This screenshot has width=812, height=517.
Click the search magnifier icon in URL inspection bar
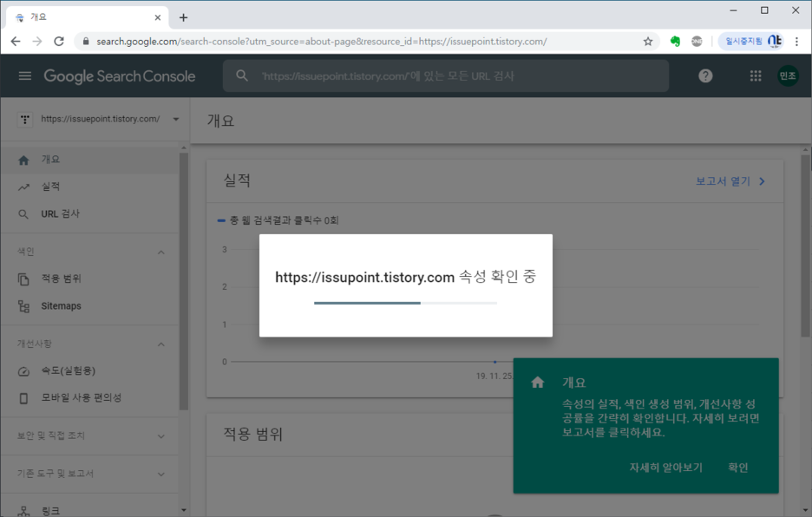tap(242, 75)
